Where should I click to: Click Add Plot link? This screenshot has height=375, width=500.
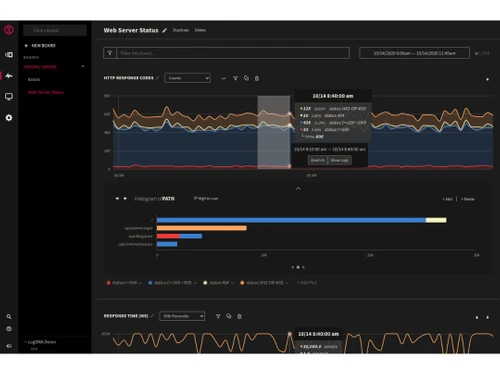click(x=307, y=283)
